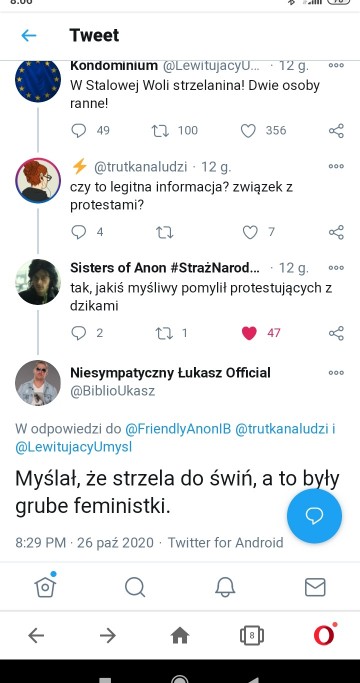
Task: Open @FriendlyAnonIB profile link
Action: [x=178, y=429]
